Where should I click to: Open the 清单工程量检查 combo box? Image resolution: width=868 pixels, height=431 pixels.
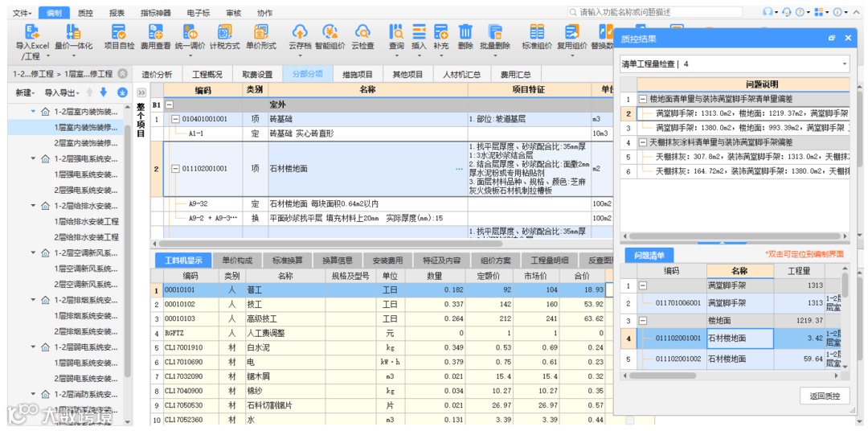[x=735, y=64]
